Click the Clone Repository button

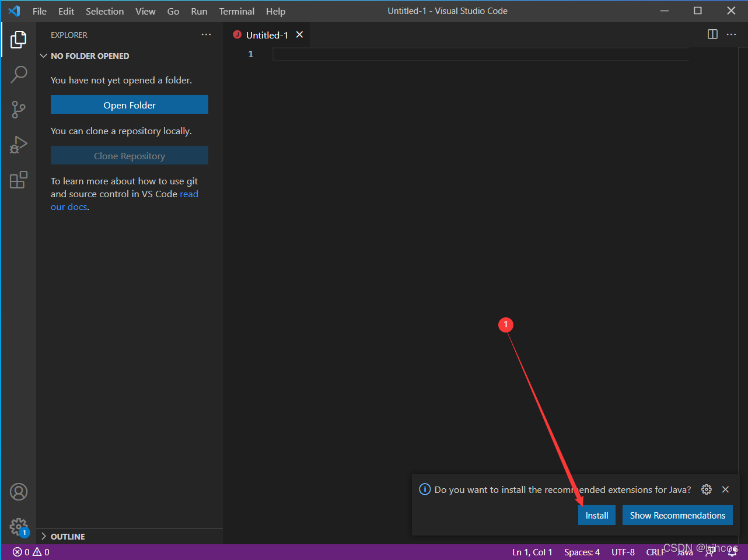click(130, 156)
